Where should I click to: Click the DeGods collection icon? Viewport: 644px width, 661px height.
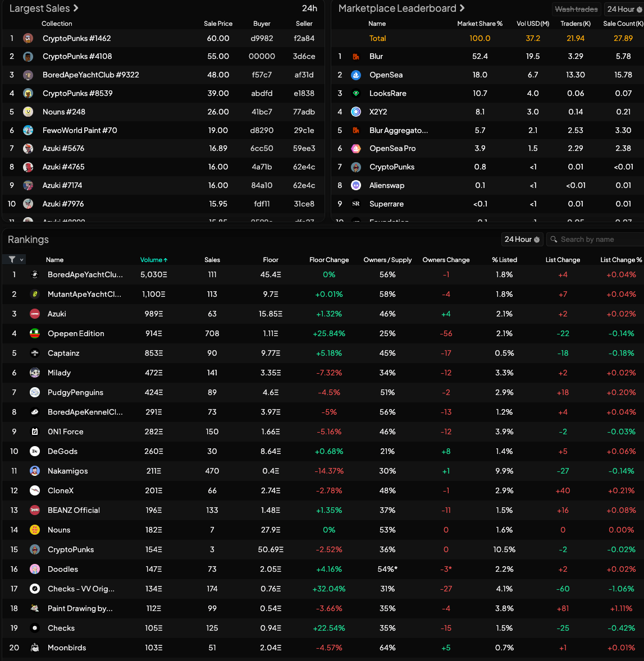point(35,452)
